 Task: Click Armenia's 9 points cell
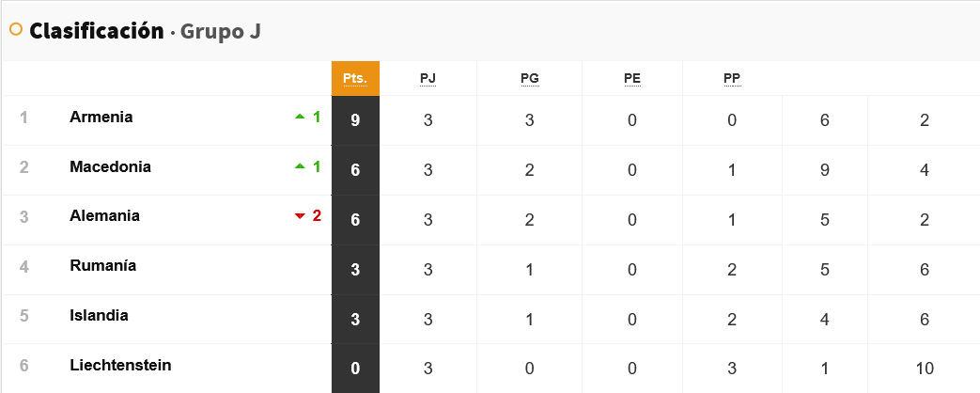coord(355,120)
